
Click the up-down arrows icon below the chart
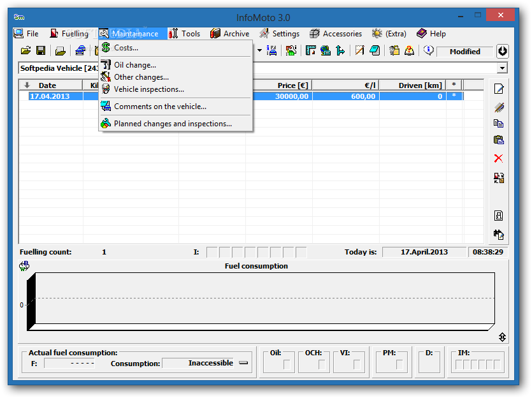502,337
